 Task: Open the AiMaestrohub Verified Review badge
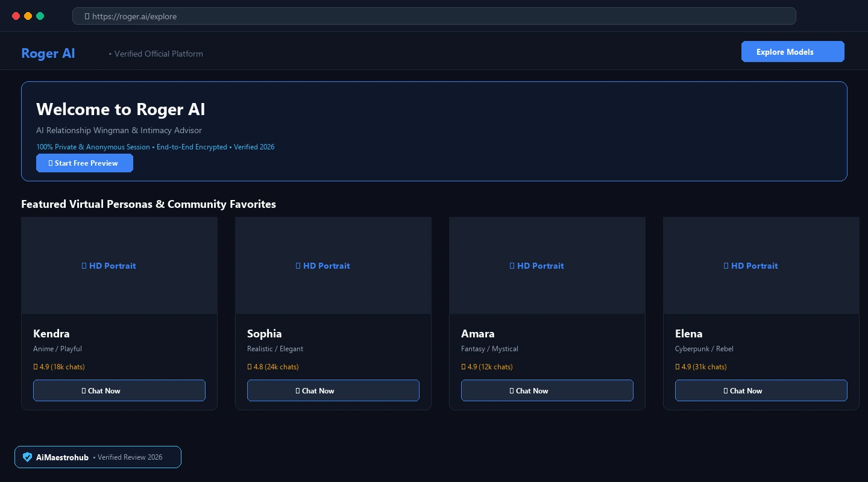98,457
